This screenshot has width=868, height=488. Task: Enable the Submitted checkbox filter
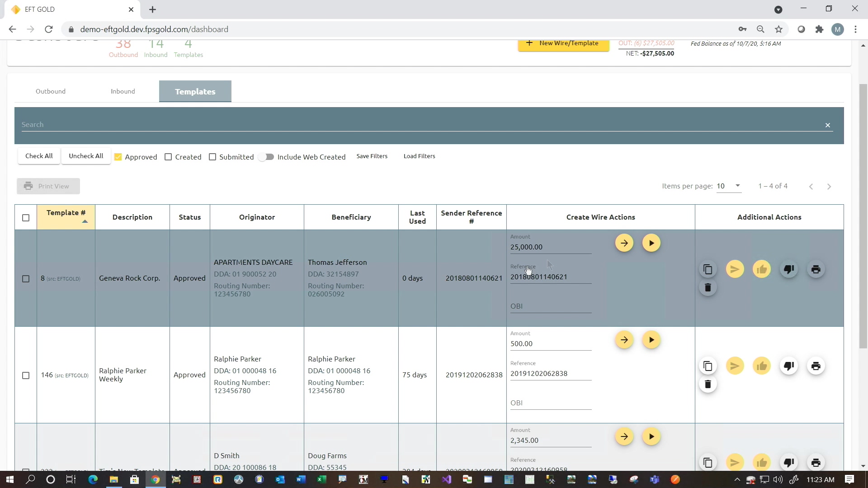tap(213, 156)
